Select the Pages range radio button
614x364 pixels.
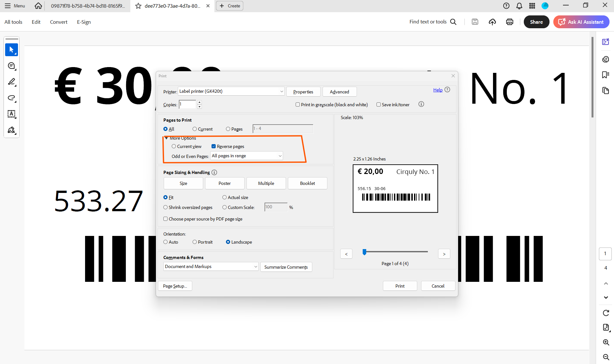[228, 129]
